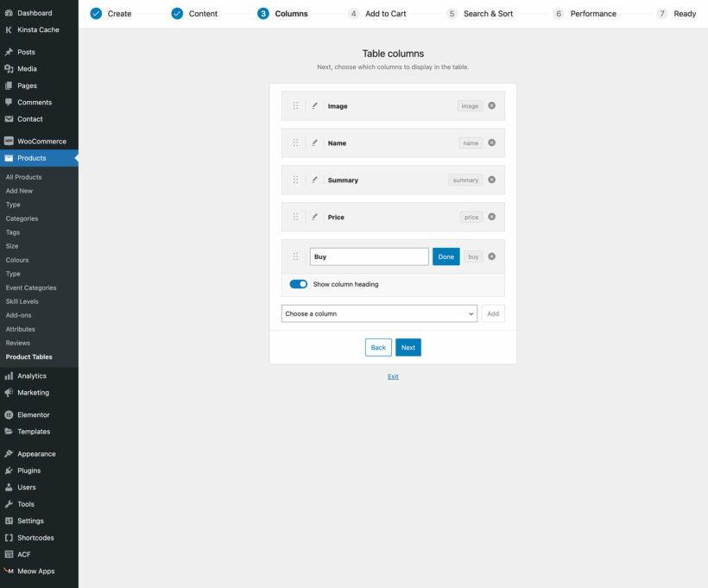Viewport: 708px width, 588px height.
Task: Open the WooCommerce sidebar icon
Action: [x=11, y=141]
